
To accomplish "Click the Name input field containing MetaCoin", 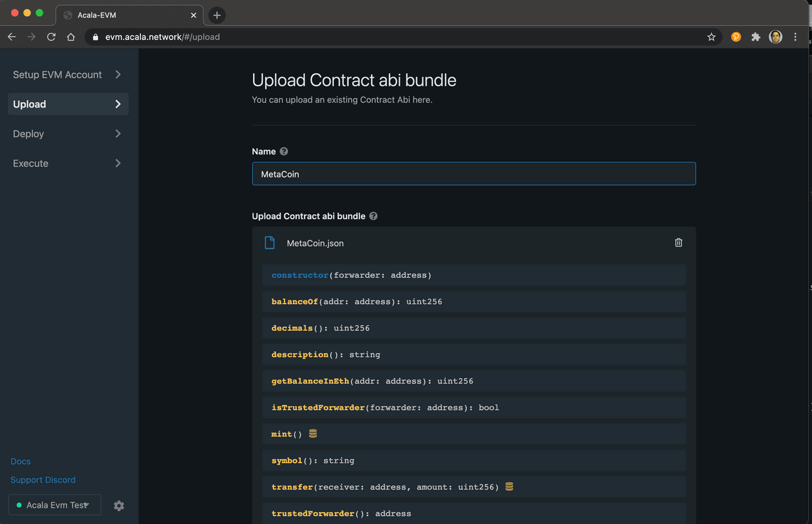I will [x=474, y=174].
